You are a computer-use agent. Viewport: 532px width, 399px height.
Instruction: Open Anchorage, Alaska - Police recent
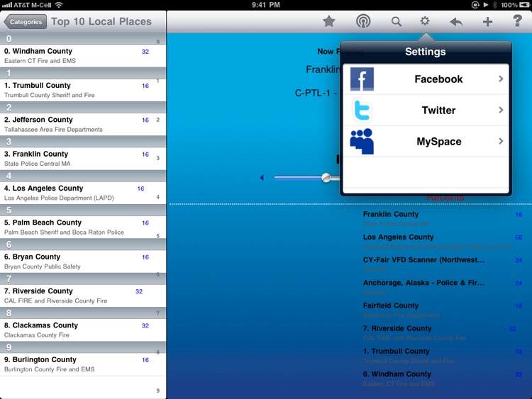point(443,287)
